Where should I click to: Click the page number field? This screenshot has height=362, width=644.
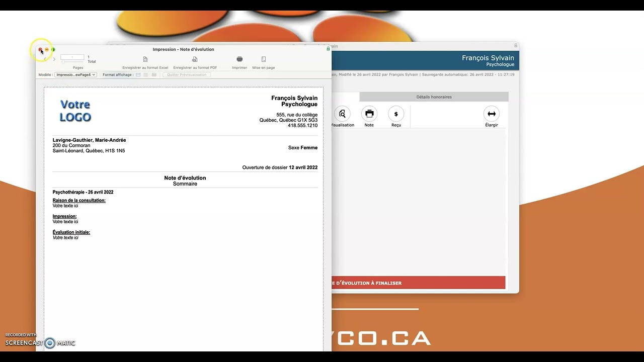[72, 57]
